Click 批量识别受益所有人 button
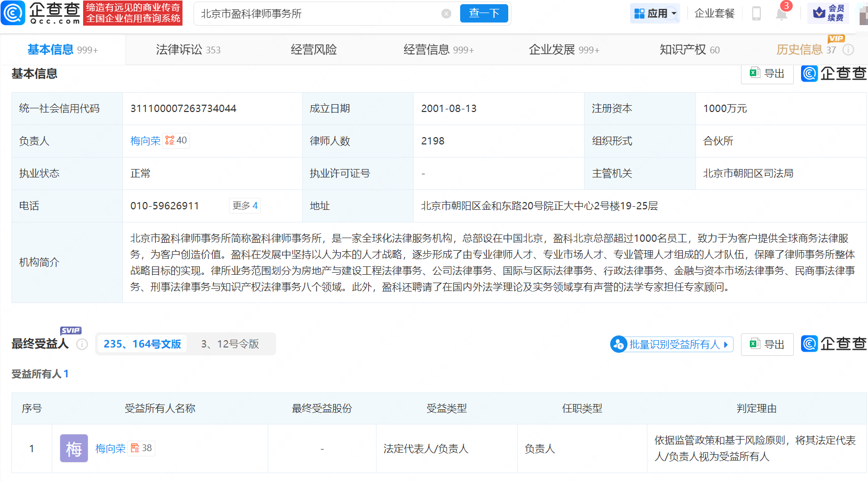This screenshot has width=868, height=482. tap(672, 344)
